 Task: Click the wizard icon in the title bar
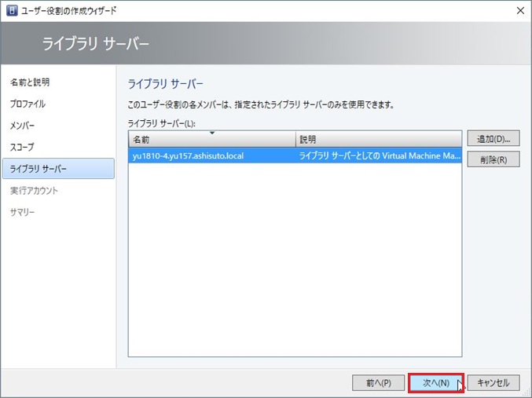10,10
